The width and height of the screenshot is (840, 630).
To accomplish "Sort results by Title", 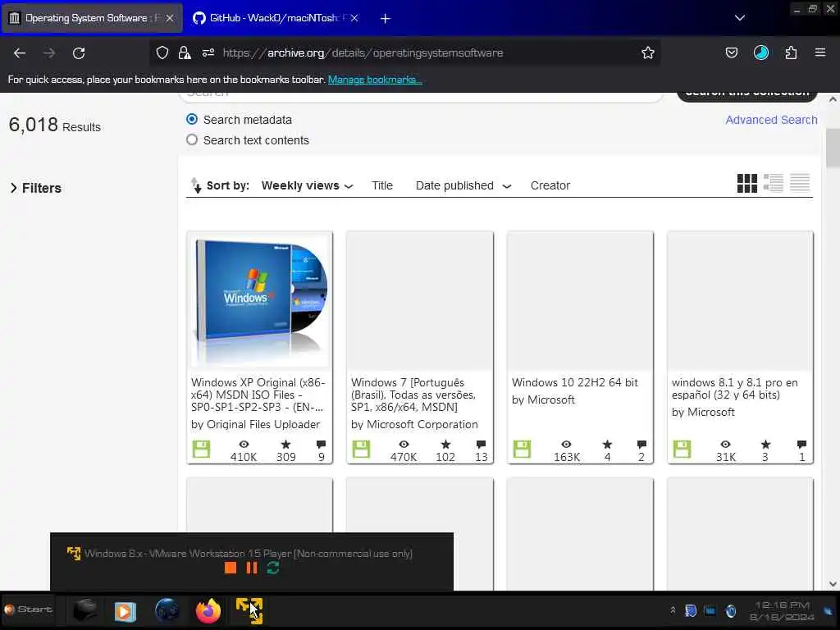I will coord(382,185).
